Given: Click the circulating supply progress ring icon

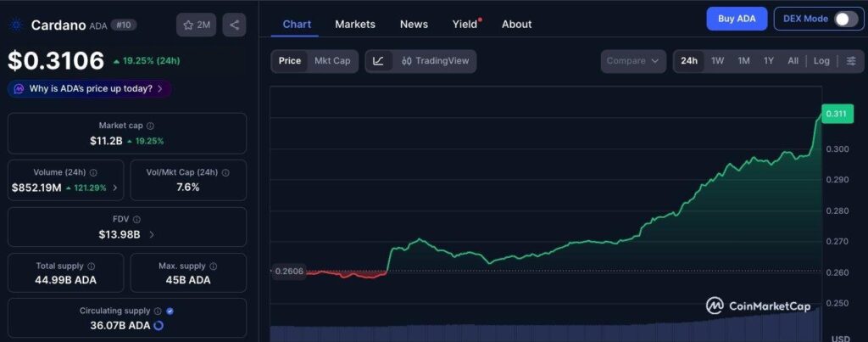Looking at the screenshot, I should [x=159, y=325].
